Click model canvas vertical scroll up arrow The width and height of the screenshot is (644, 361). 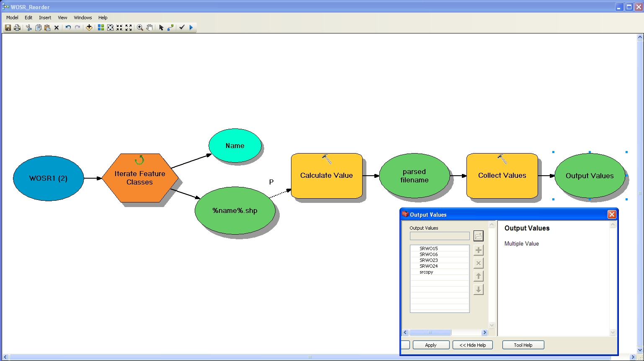(640, 37)
